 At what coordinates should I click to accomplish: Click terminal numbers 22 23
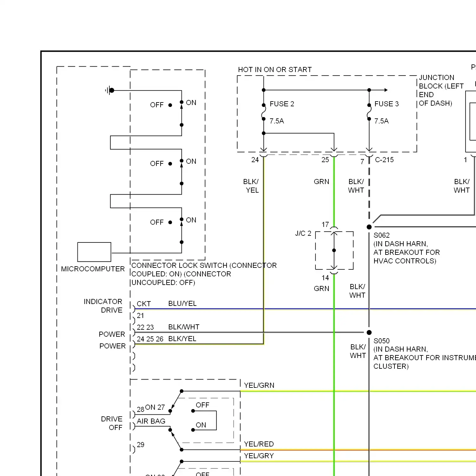pos(145,327)
